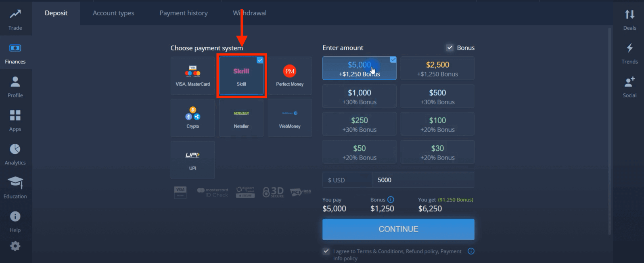
Task: Open the Social panel
Action: point(629,87)
